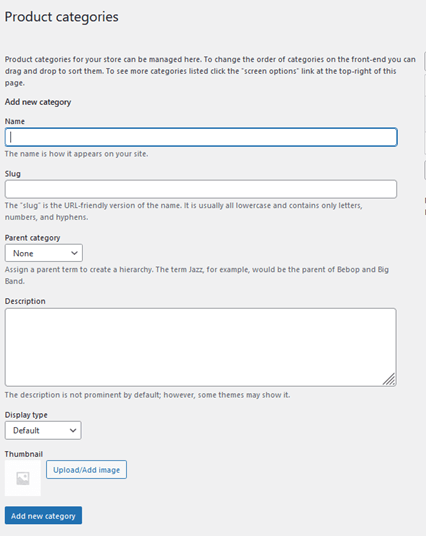Submit with the blue Add new category button
This screenshot has width=426, height=536.
click(43, 515)
